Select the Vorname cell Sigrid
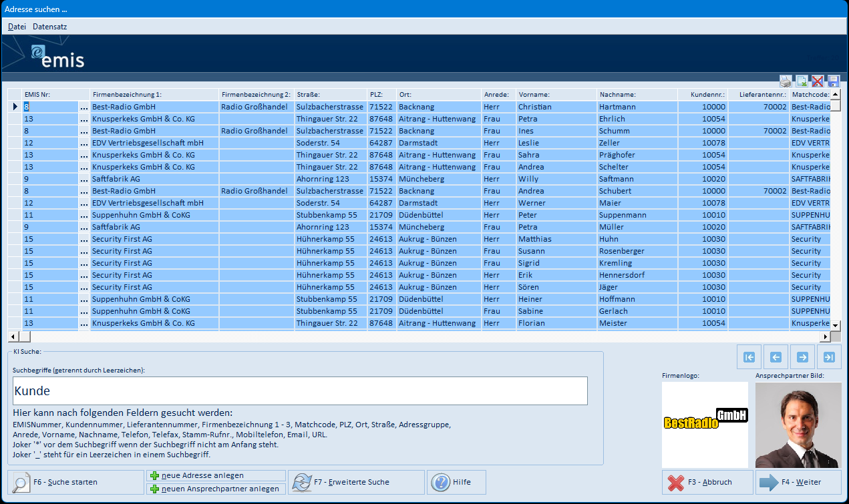 point(556,263)
